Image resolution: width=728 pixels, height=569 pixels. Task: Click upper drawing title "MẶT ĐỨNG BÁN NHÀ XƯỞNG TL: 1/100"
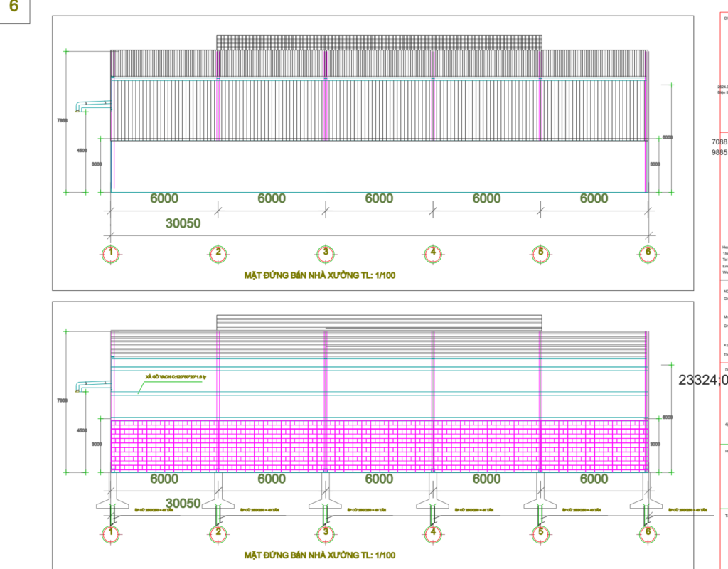coord(320,275)
